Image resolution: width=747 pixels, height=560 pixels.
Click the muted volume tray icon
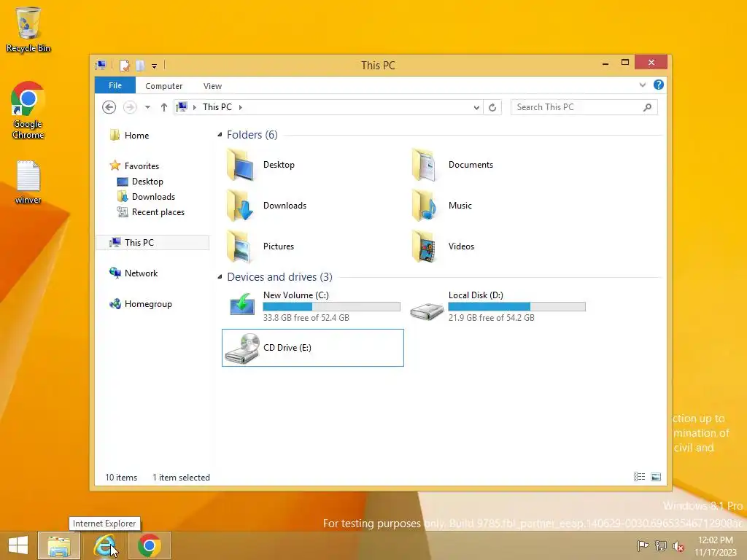678,545
